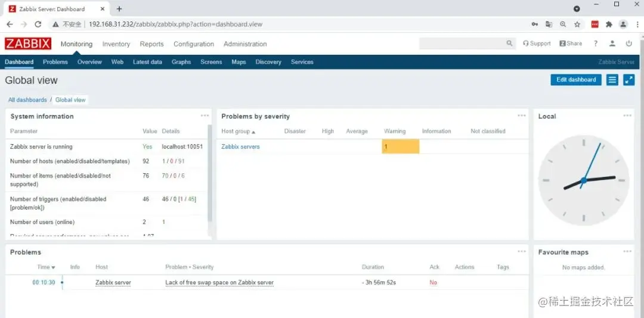Click the No acknowledge link

coord(434,282)
